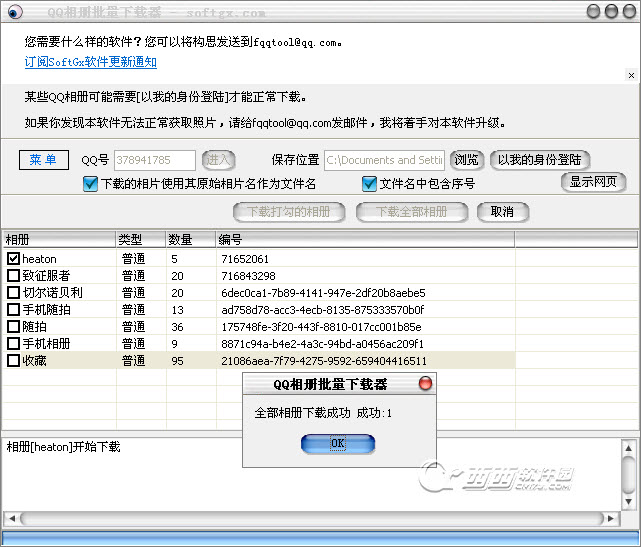The height and width of the screenshot is (547, 641).
Task: Click 下载打勾的相册 button
Action: tap(289, 212)
